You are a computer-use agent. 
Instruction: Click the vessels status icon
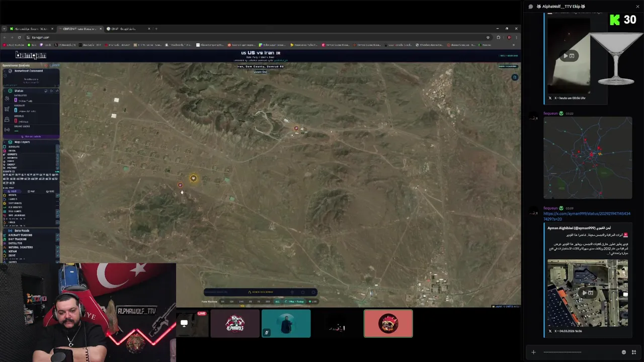[x=7, y=120]
